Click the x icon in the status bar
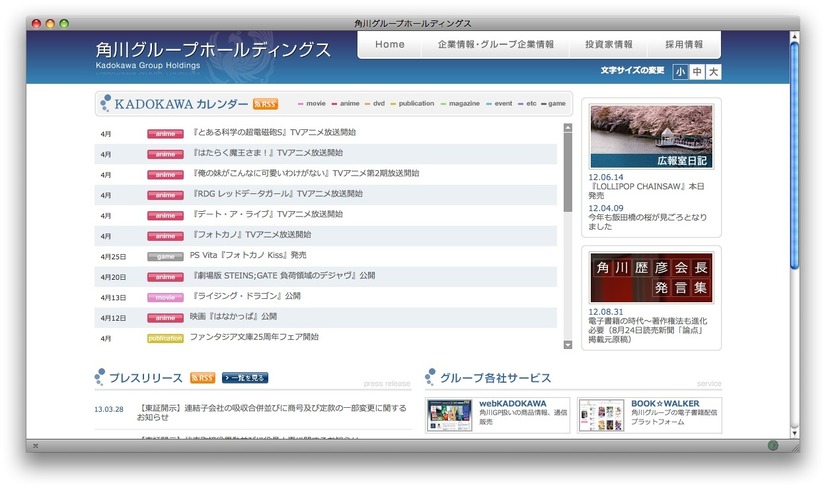The width and height of the screenshot is (826, 487). pos(35,446)
